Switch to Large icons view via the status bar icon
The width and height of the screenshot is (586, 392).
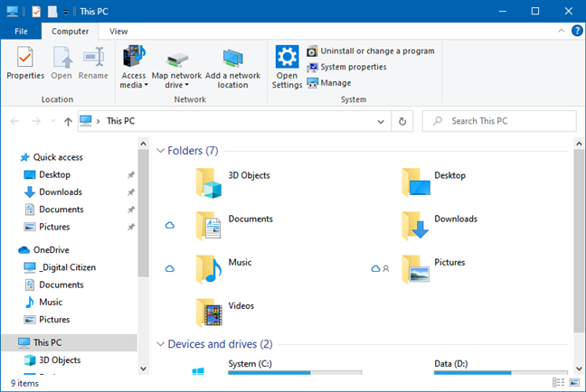pyautogui.click(x=574, y=382)
